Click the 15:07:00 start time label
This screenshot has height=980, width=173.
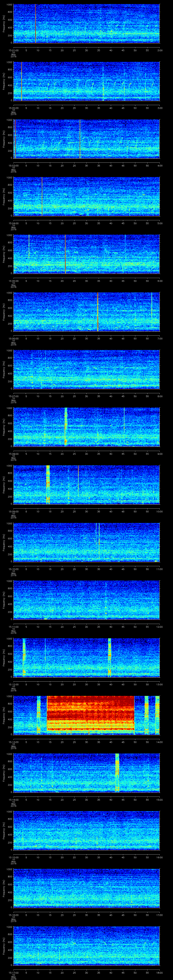pyautogui.click(x=13, y=396)
